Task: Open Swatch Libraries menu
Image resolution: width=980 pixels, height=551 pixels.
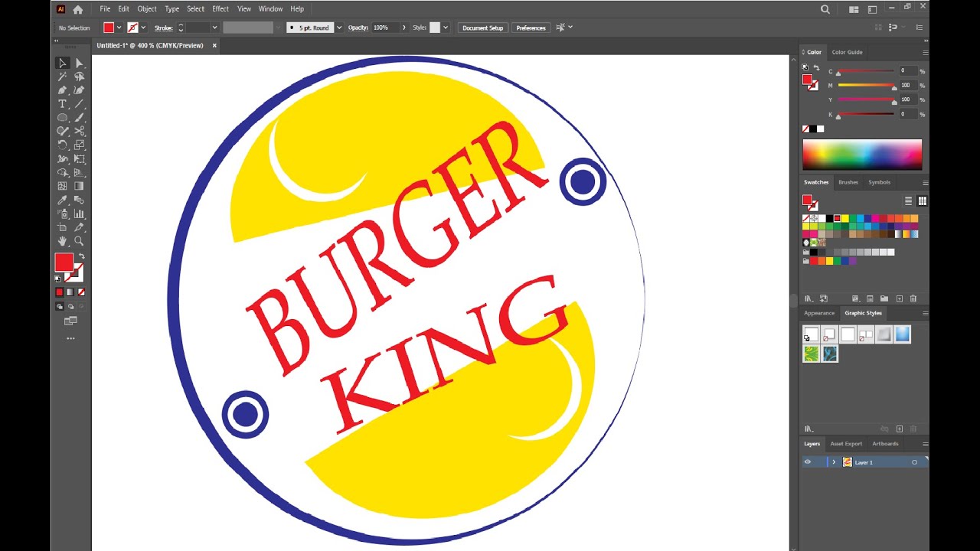Action: (808, 298)
